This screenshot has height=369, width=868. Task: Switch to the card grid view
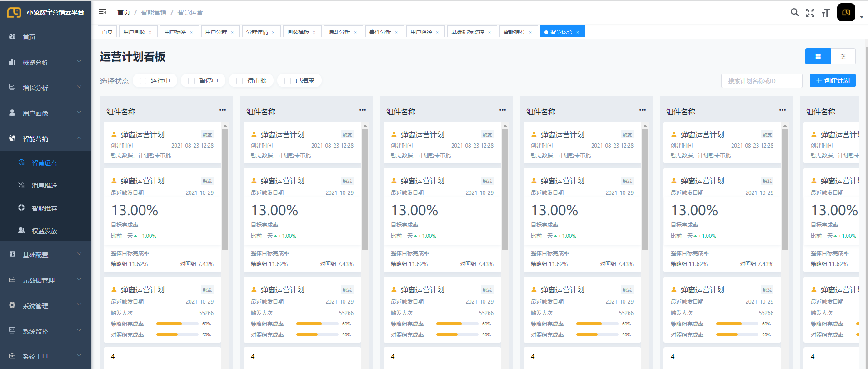(818, 56)
